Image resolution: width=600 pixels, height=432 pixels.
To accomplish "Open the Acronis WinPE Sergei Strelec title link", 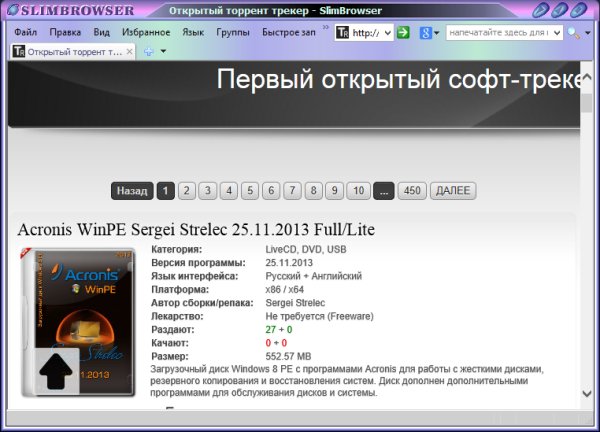I will (x=196, y=230).
